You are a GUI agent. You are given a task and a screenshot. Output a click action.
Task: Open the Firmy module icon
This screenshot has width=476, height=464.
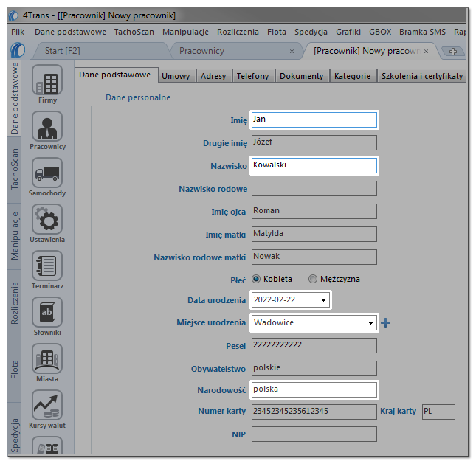point(47,80)
